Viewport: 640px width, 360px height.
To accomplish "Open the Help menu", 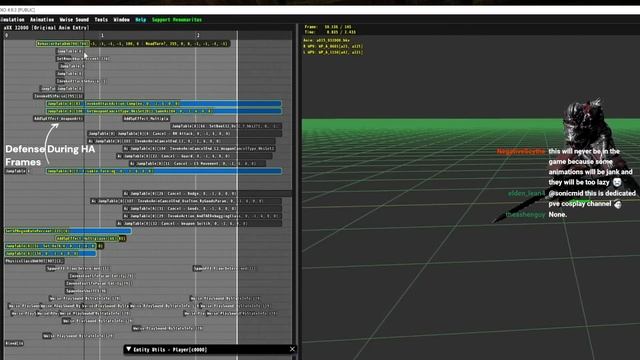I will (140, 20).
